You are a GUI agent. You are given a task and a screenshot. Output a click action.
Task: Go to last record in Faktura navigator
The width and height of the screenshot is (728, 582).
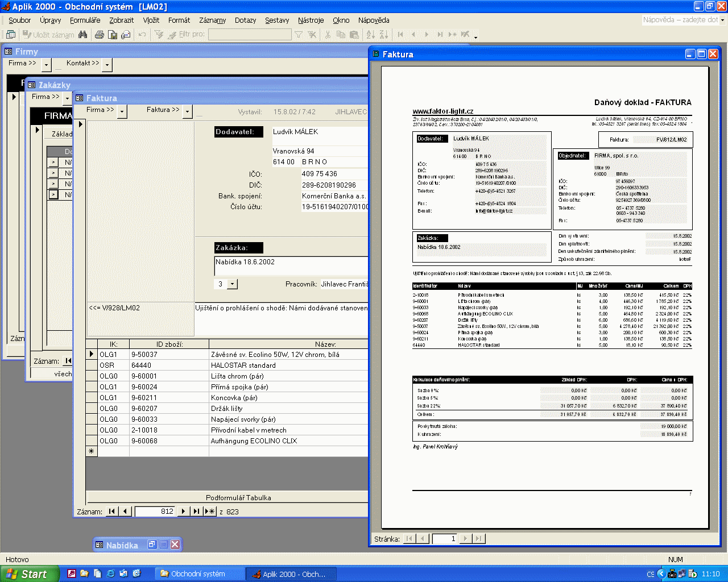pos(196,512)
